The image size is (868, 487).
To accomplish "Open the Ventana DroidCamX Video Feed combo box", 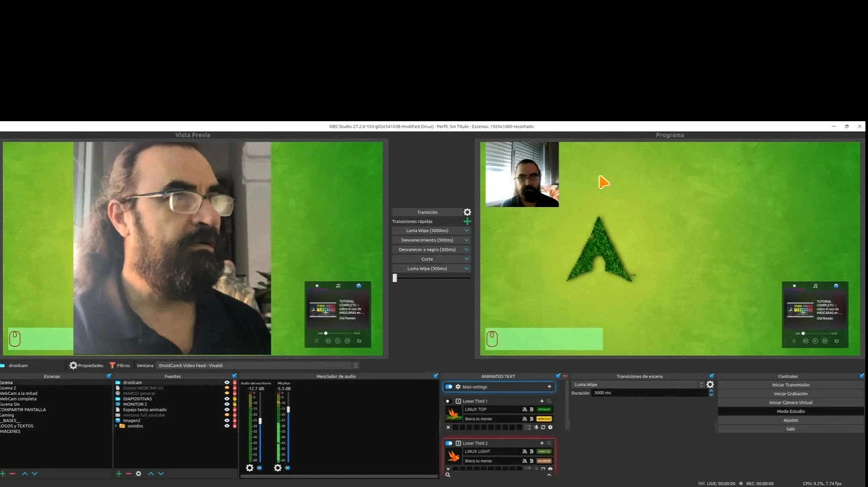I will pyautogui.click(x=257, y=365).
